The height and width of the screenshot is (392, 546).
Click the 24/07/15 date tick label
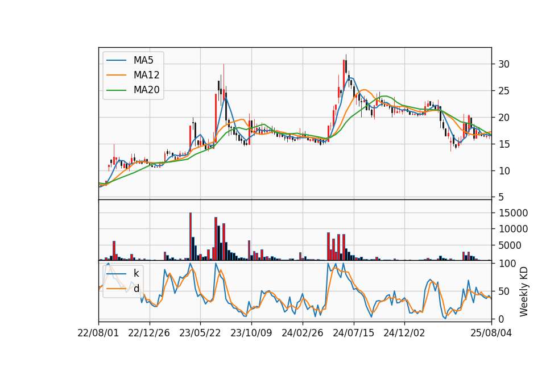(353, 333)
